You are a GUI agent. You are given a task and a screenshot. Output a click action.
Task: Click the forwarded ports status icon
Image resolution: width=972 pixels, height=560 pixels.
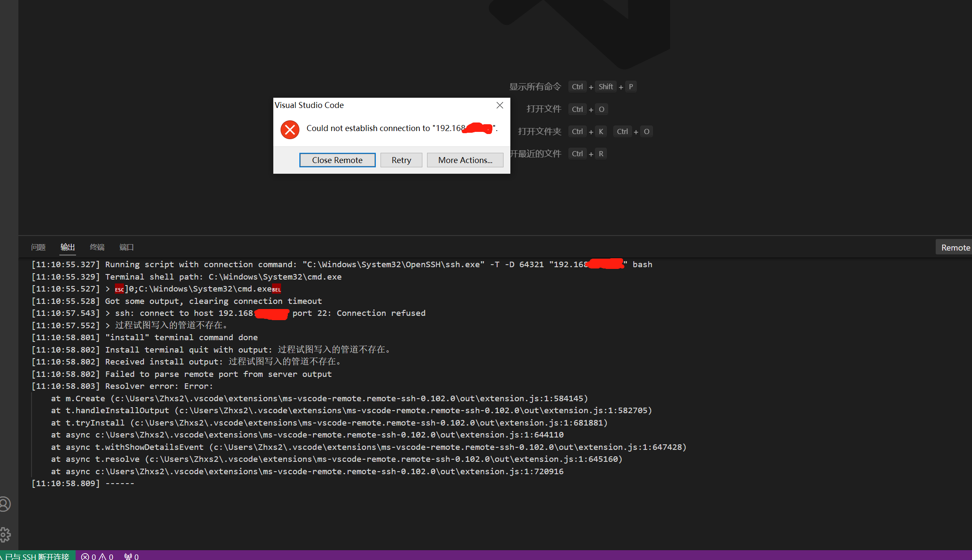tap(132, 557)
